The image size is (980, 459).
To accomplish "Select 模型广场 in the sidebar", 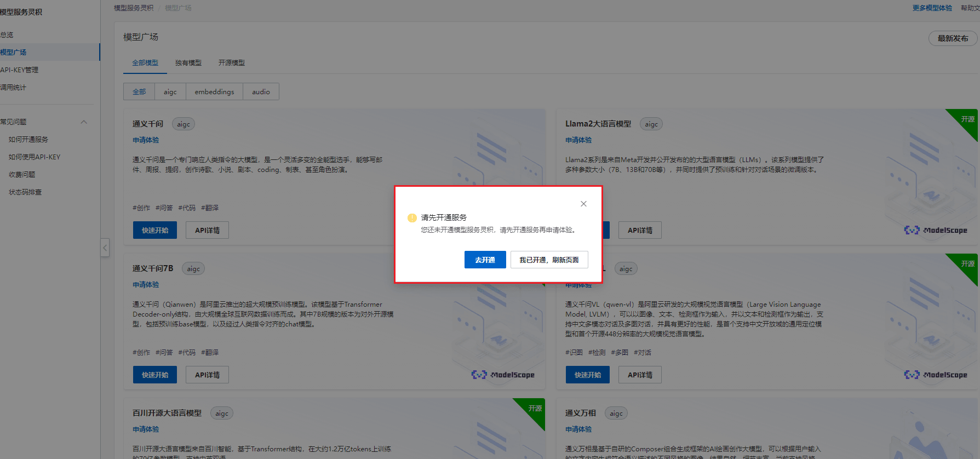I will (x=50, y=52).
